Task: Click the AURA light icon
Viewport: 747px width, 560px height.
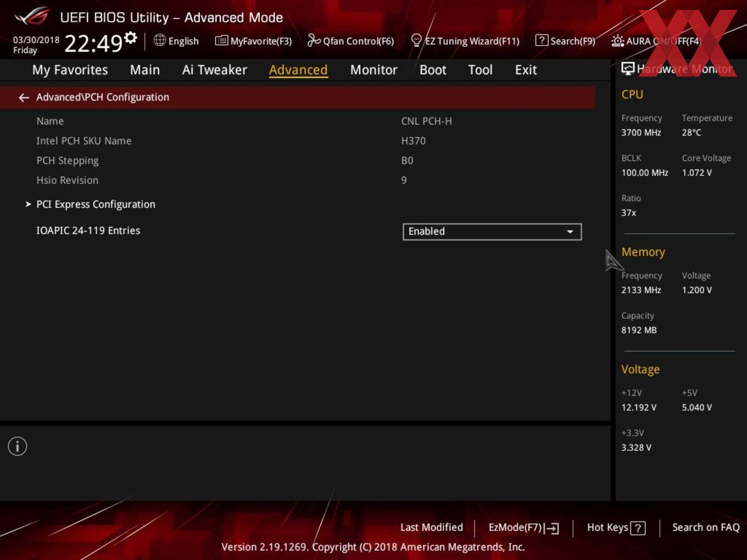Action: [617, 41]
